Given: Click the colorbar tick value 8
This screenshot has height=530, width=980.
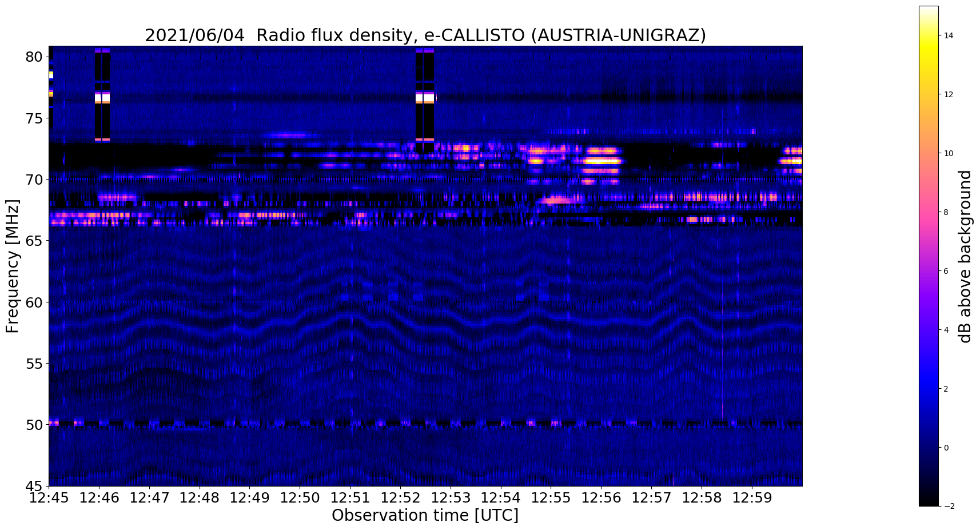Looking at the screenshot, I should [x=946, y=212].
